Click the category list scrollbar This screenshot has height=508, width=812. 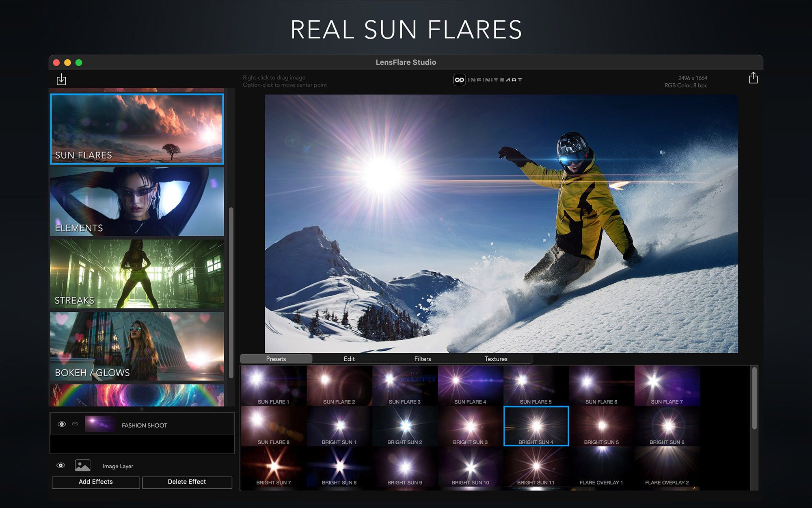pyautogui.click(x=231, y=293)
